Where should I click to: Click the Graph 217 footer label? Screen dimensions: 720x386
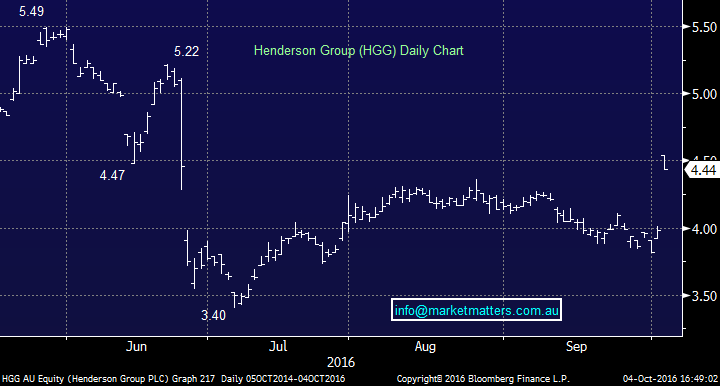point(193,379)
